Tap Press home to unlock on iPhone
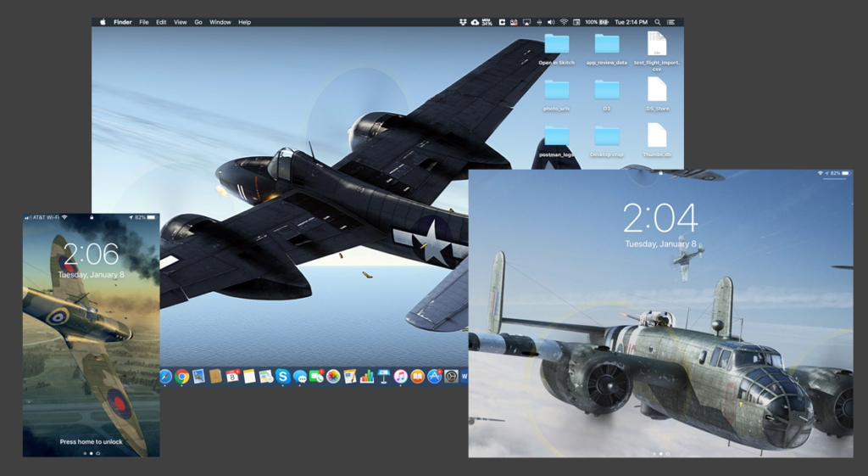The image size is (868, 476). (x=92, y=442)
